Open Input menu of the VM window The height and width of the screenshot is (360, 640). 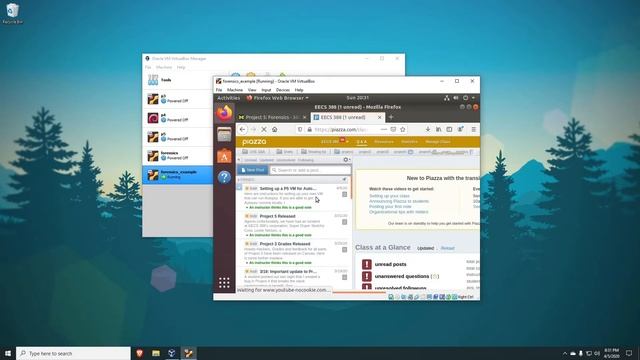pyautogui.click(x=266, y=90)
